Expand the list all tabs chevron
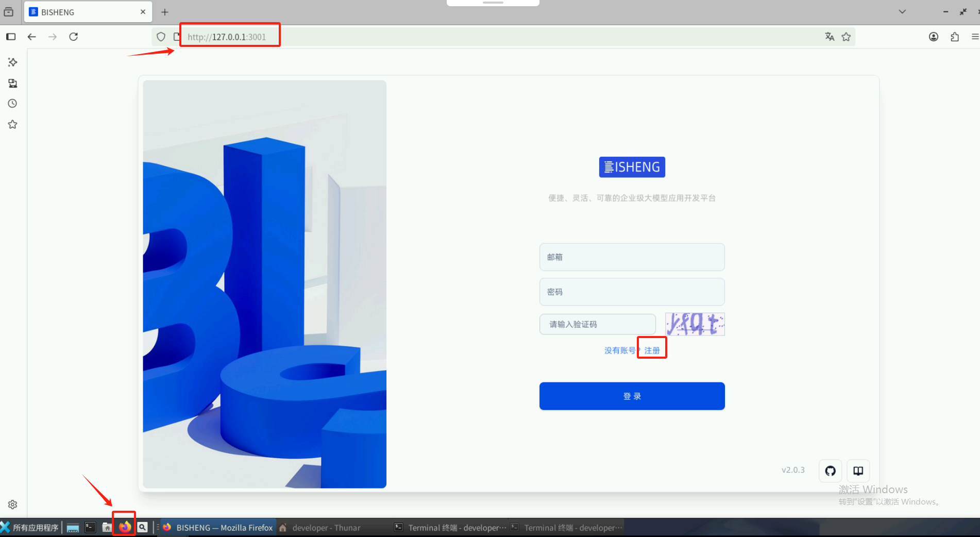The width and height of the screenshot is (980, 537). pyautogui.click(x=902, y=12)
